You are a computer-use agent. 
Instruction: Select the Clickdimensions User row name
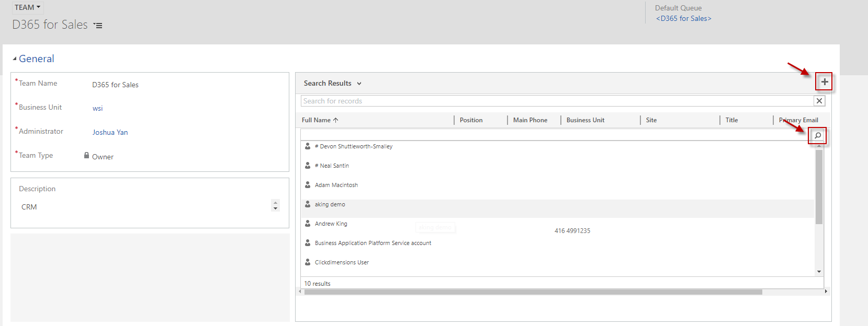click(342, 262)
